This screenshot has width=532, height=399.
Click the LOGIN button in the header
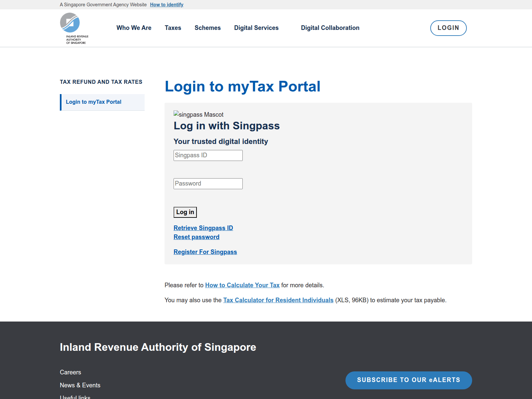(x=448, y=28)
